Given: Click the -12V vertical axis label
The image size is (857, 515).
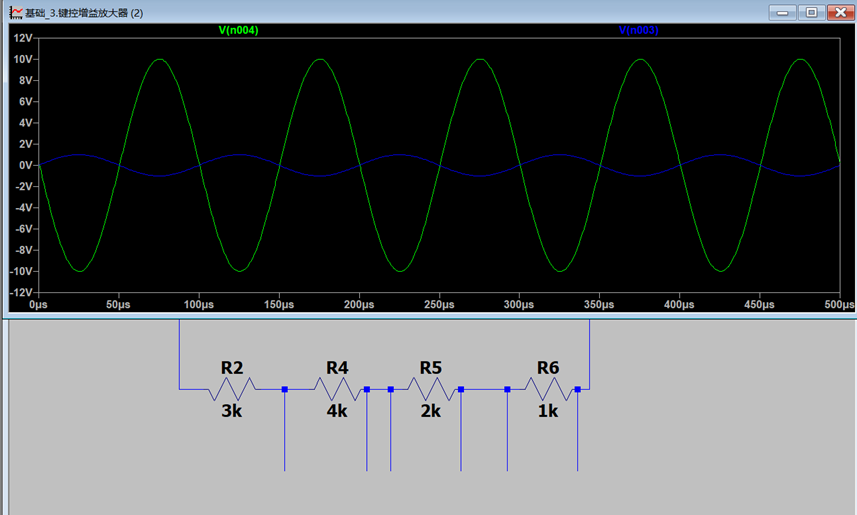Looking at the screenshot, I should click(21, 292).
